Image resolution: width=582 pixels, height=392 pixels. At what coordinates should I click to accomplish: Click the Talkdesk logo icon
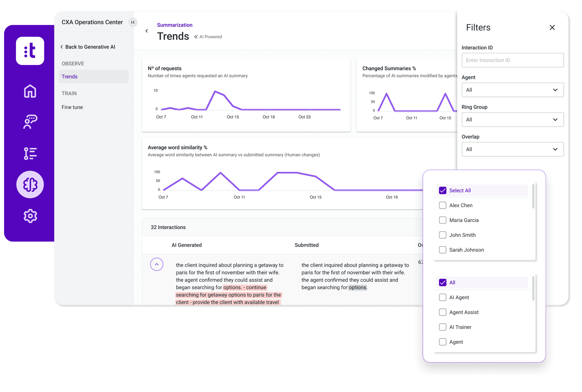pyautogui.click(x=30, y=51)
